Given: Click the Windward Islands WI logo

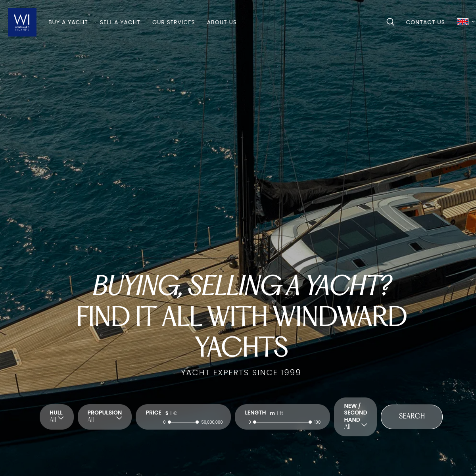Looking at the screenshot, I should [22, 22].
